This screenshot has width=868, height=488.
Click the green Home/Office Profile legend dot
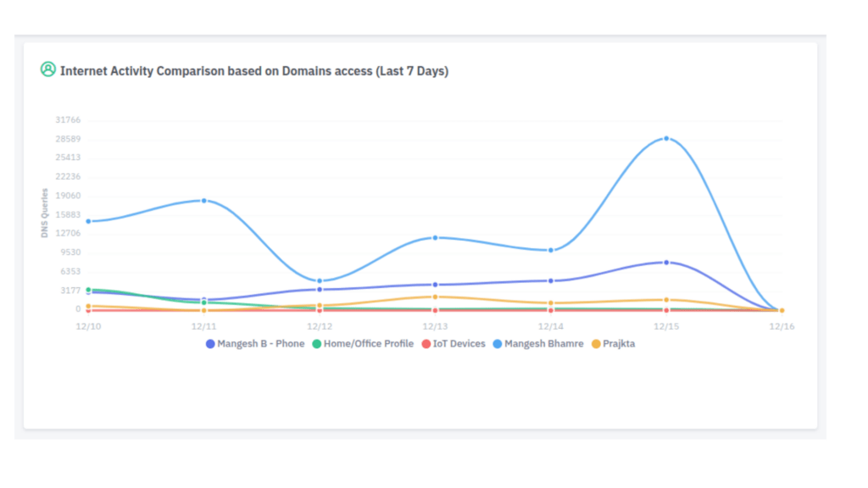(317, 344)
